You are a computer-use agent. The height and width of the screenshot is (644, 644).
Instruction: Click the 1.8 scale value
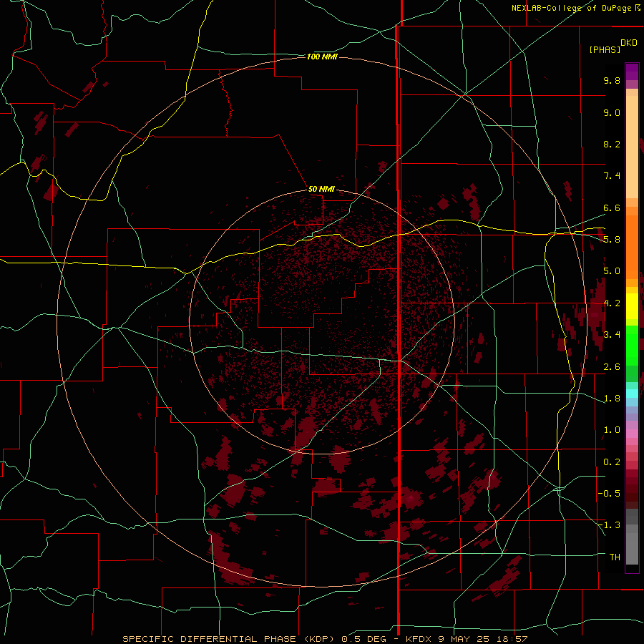(x=612, y=399)
